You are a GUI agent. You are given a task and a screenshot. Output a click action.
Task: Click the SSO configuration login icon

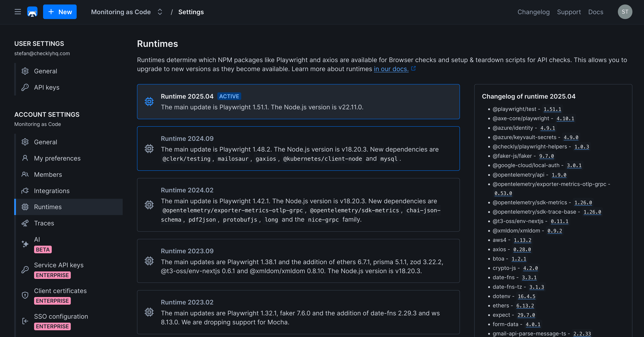click(25, 321)
